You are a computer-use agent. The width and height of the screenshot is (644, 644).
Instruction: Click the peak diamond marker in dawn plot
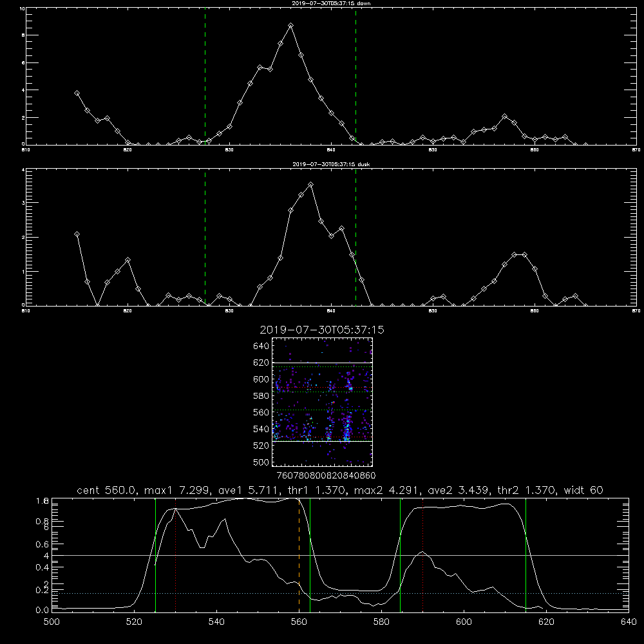click(291, 26)
